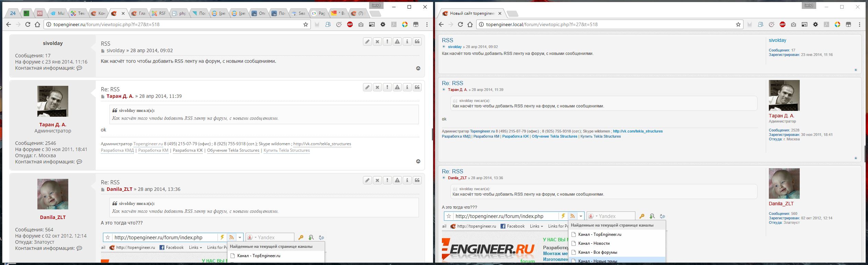
Task: Open vk.com/tekla_structures link in topengineer.local window
Action: pos(637,131)
